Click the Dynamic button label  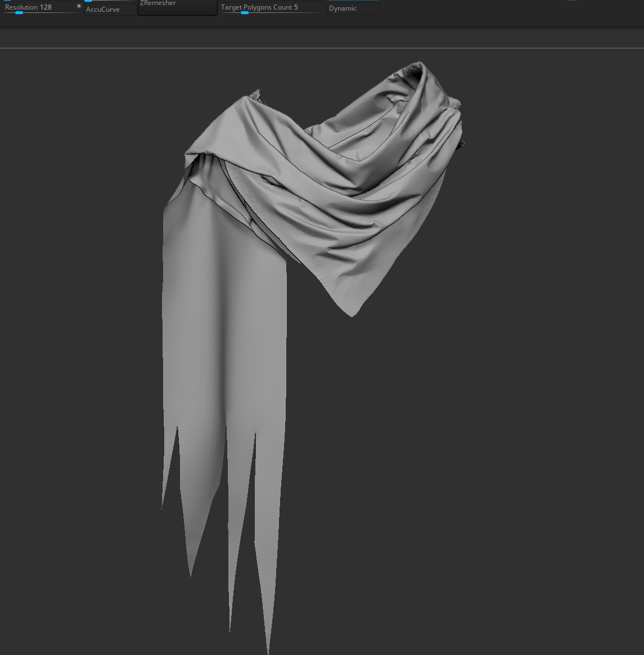[343, 8]
